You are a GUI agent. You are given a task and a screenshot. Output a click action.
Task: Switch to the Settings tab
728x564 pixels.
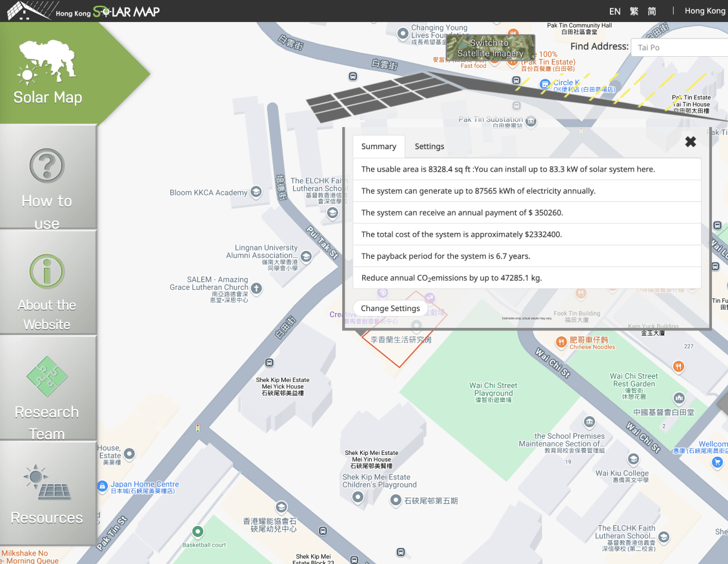point(429,146)
